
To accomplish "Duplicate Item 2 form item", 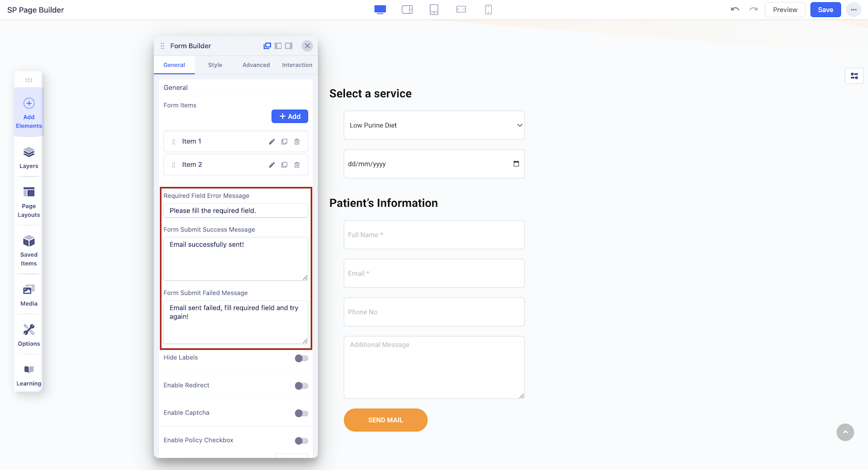I will (284, 165).
